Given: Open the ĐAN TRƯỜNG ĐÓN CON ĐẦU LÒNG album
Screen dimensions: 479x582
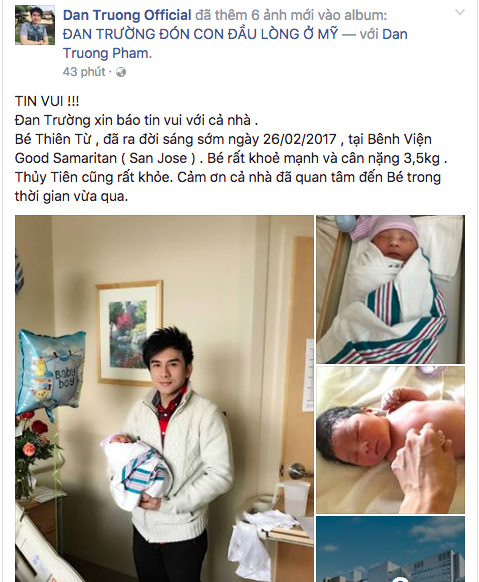Looking at the screenshot, I should point(200,34).
